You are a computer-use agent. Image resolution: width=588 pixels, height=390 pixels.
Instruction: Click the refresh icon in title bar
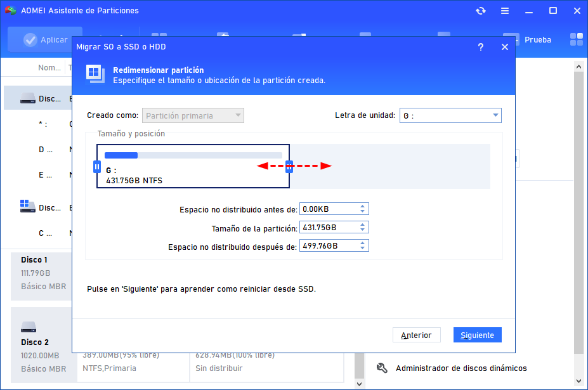tap(481, 11)
